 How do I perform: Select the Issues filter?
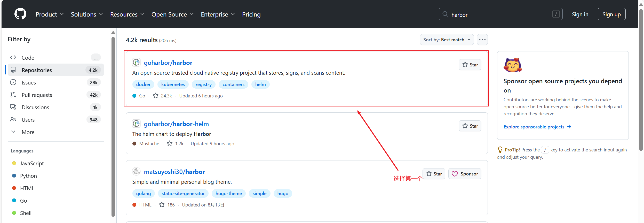[x=56, y=82]
